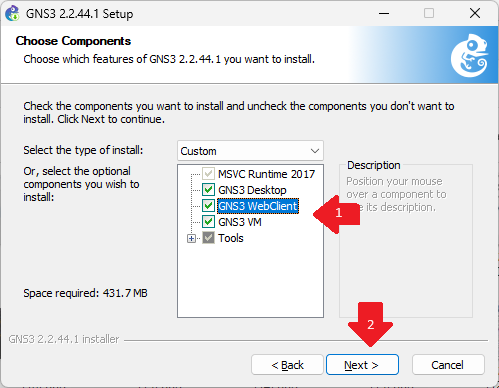
Task: Select the GNS3 WebClient tree label
Action: (258, 206)
